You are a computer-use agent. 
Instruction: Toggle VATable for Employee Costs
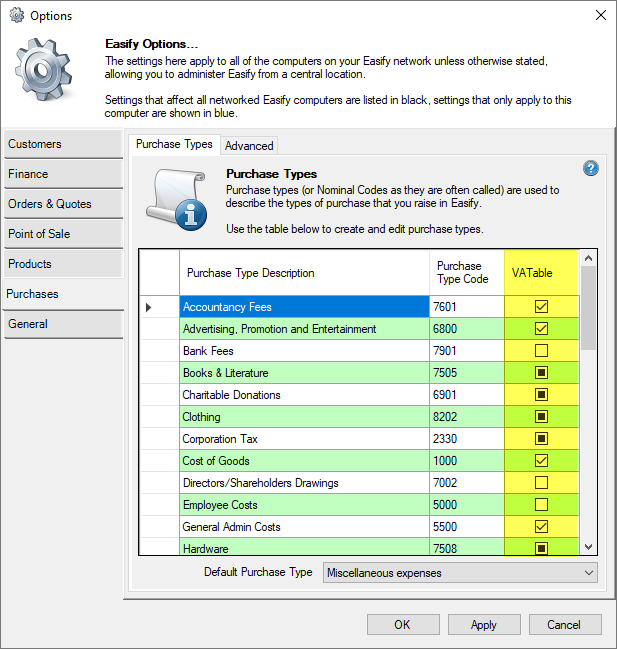point(541,505)
